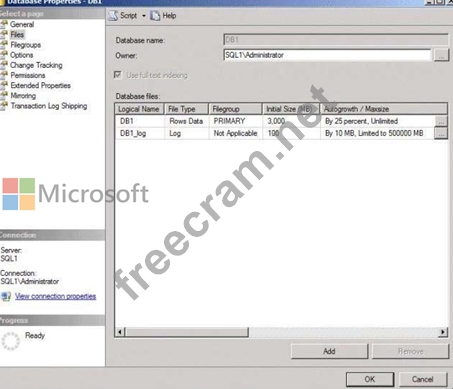Open the Filegroups page

click(x=25, y=45)
